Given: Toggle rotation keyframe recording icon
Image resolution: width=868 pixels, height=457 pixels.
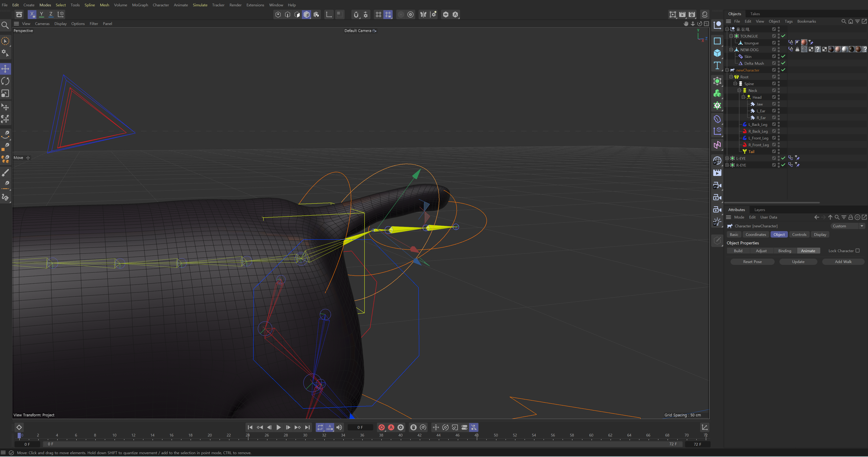Looking at the screenshot, I should [x=446, y=427].
